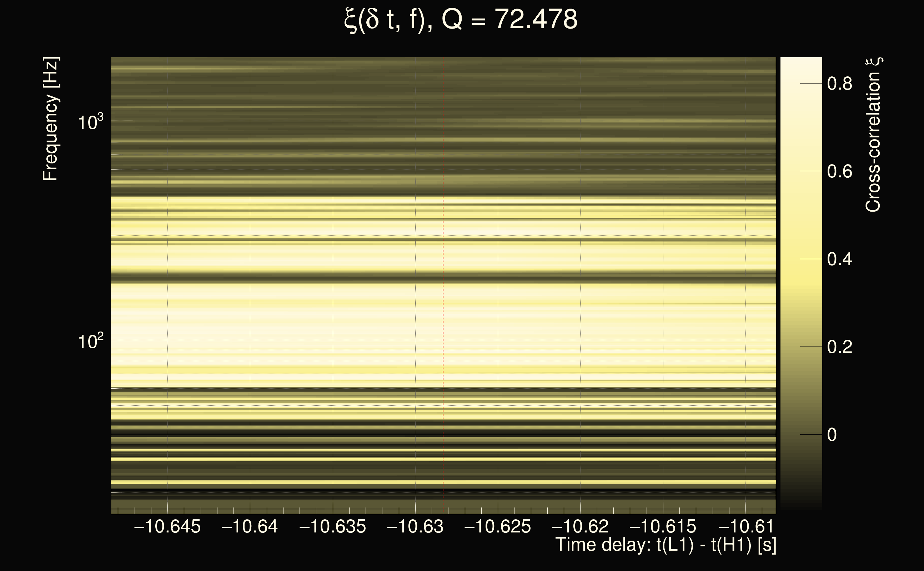This screenshot has height=571, width=924.
Task: Click the −10.62 time delay tick label
Action: coord(580,526)
